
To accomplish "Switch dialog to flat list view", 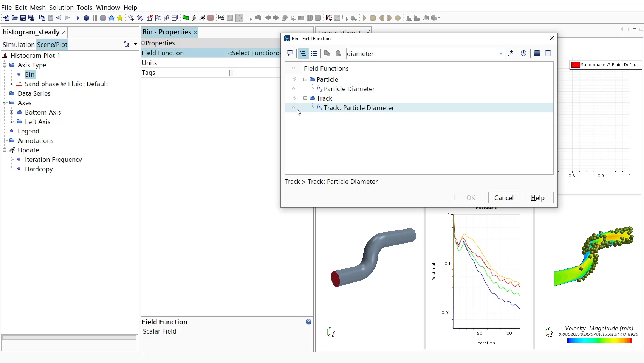I will tap(314, 53).
